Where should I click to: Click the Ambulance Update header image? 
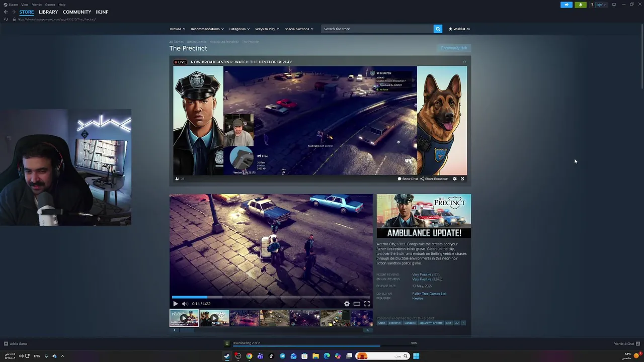(x=424, y=216)
